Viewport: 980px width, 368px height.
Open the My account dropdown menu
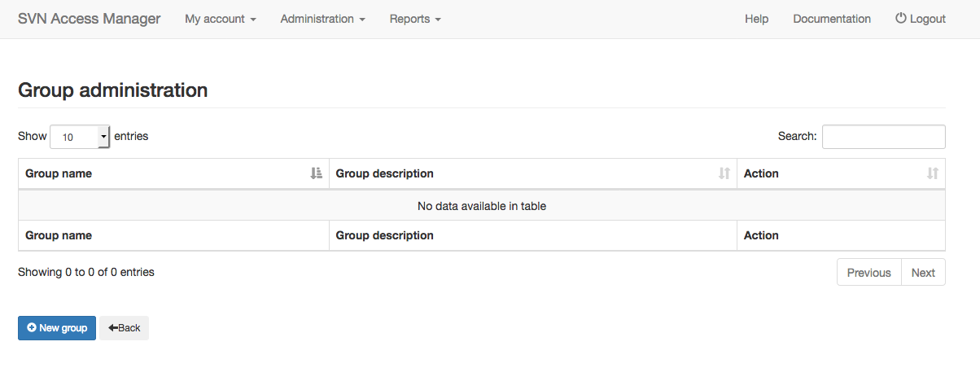(x=221, y=19)
